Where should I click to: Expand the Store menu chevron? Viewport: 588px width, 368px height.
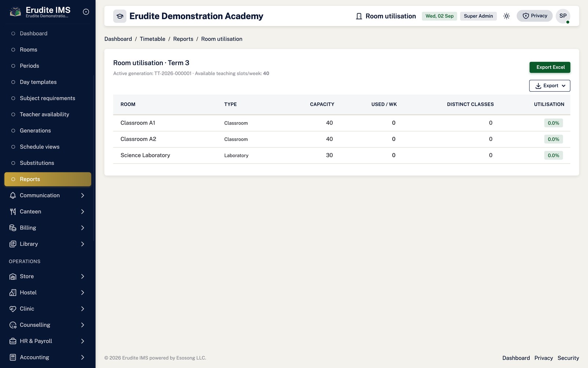tap(83, 276)
